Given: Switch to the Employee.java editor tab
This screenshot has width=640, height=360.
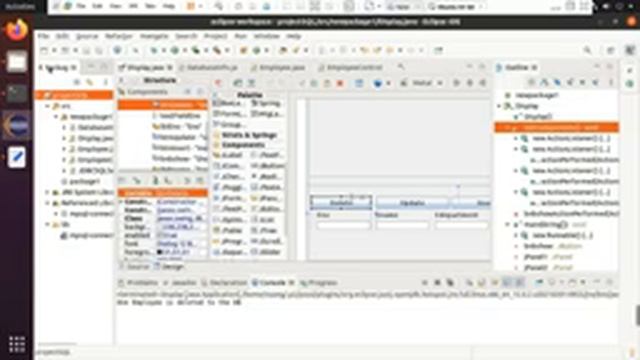Looking at the screenshot, I should [278, 67].
